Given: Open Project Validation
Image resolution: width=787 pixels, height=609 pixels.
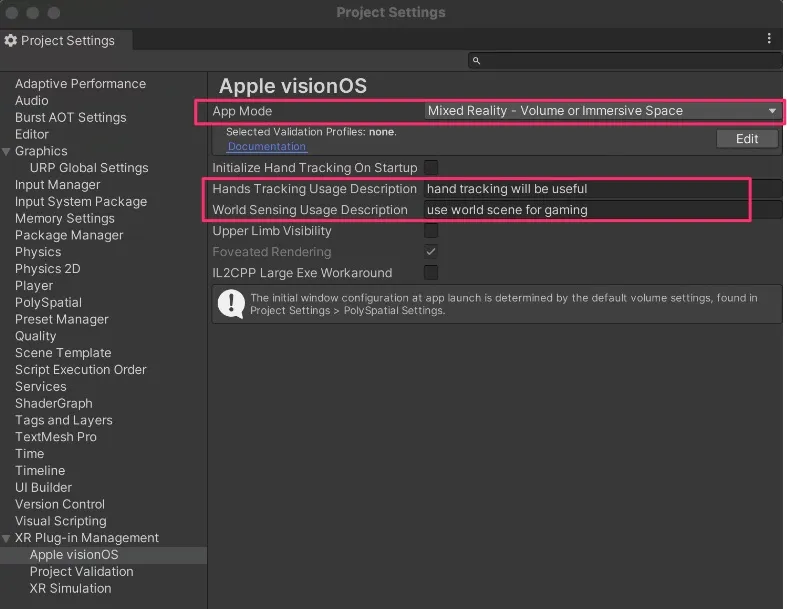Looking at the screenshot, I should [81, 572].
